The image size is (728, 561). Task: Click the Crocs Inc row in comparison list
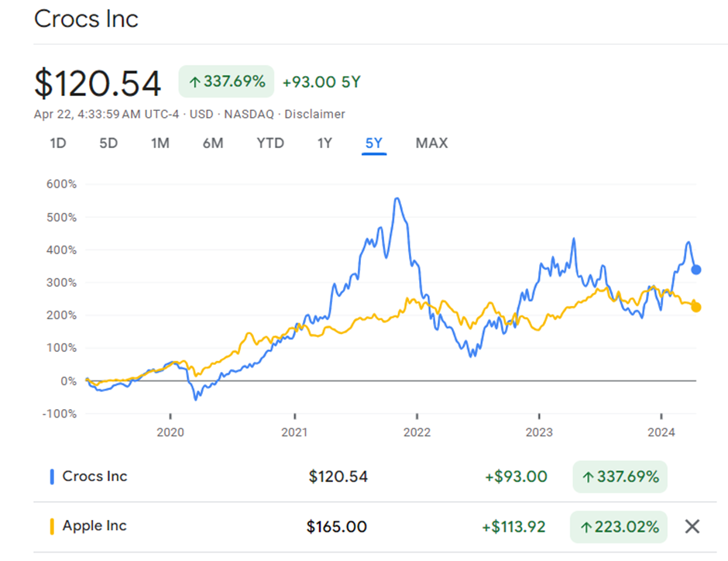click(x=95, y=477)
